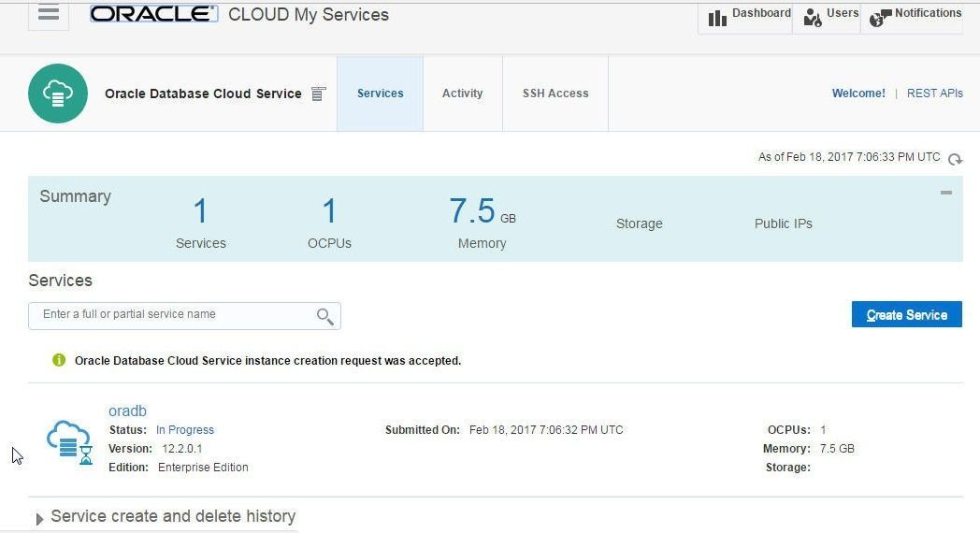
Task: Click the magnifying glass search icon
Action: click(x=325, y=316)
